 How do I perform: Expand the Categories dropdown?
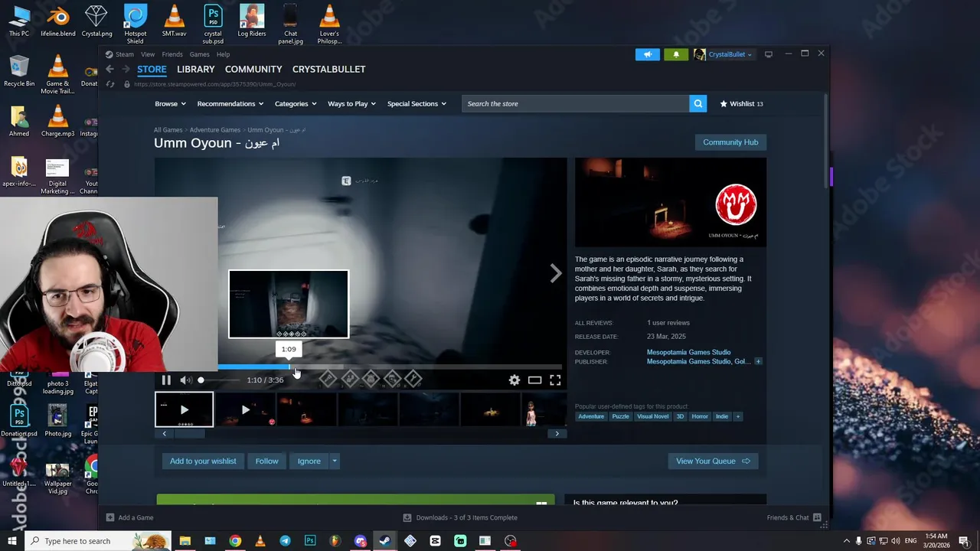tap(296, 103)
